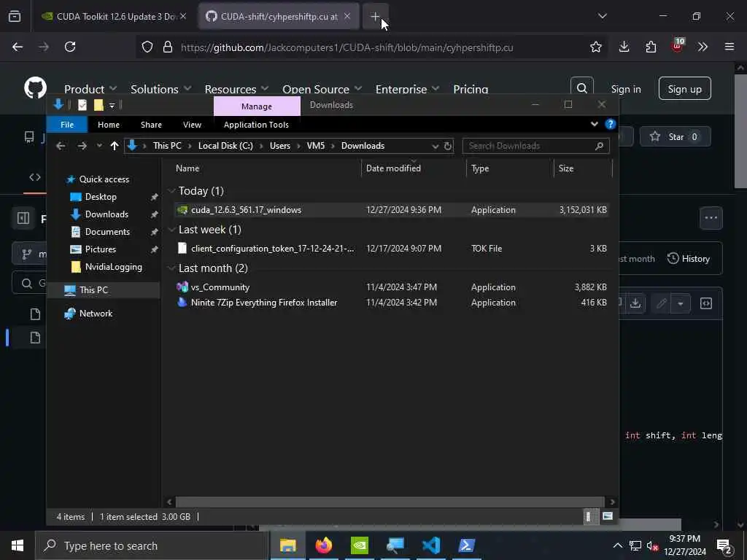Expand the GitHub Enterprise menu
747x560 pixels.
click(x=407, y=89)
